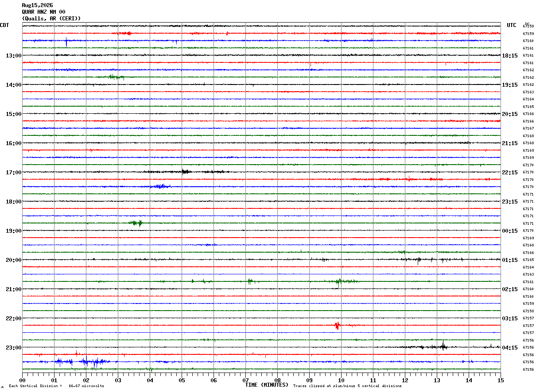The image size is (536, 392).
Task: Click the 04:15 UTC time label
Action: pyautogui.click(x=510, y=348)
